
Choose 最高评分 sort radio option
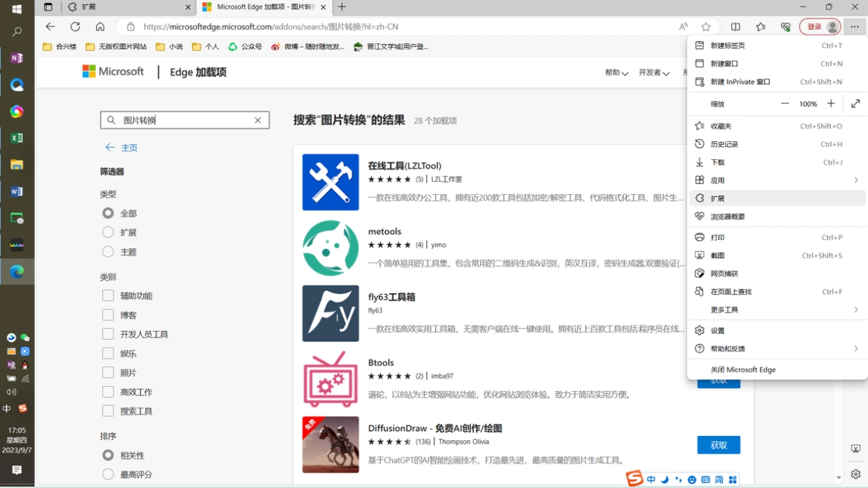(x=108, y=474)
